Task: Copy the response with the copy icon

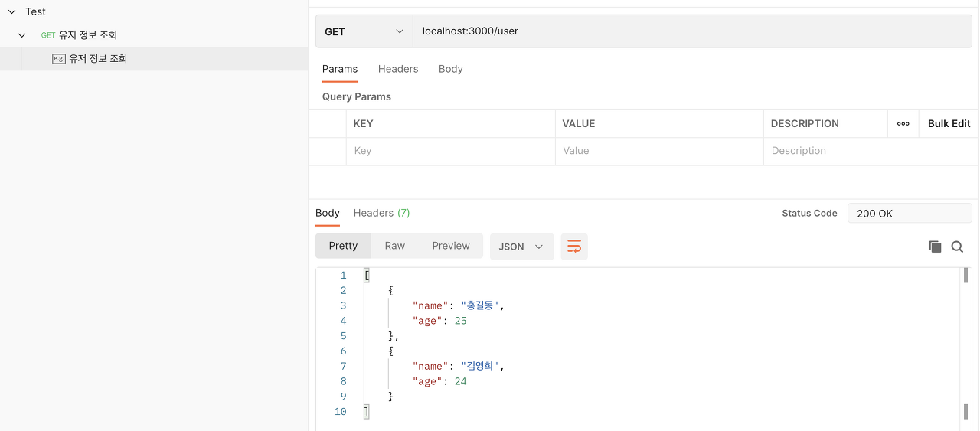Action: [x=935, y=247]
